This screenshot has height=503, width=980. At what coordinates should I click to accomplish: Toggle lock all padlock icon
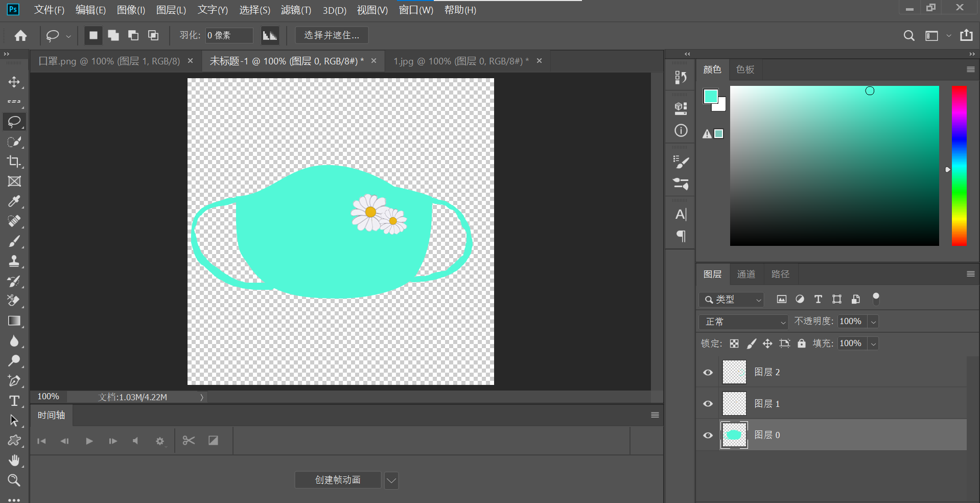coord(802,344)
